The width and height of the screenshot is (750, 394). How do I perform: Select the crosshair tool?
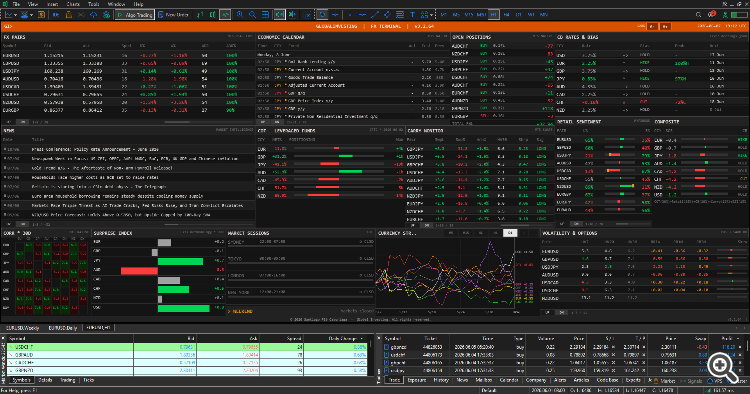coord(335,15)
